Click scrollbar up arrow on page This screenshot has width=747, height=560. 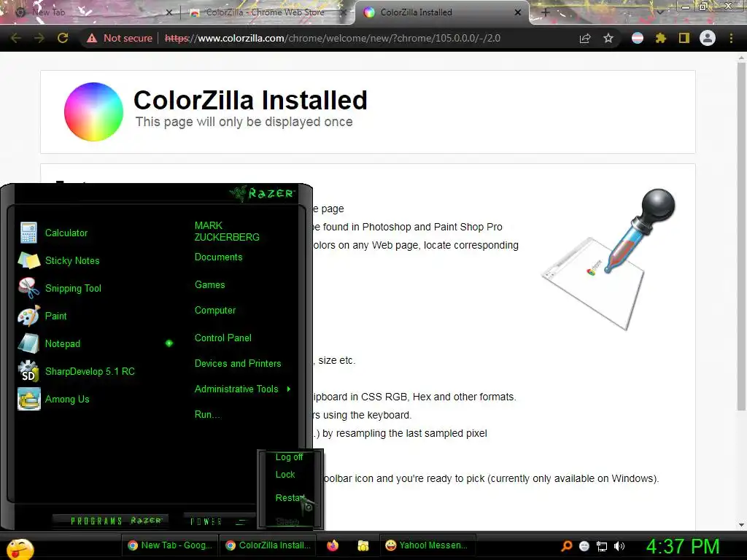point(741,58)
